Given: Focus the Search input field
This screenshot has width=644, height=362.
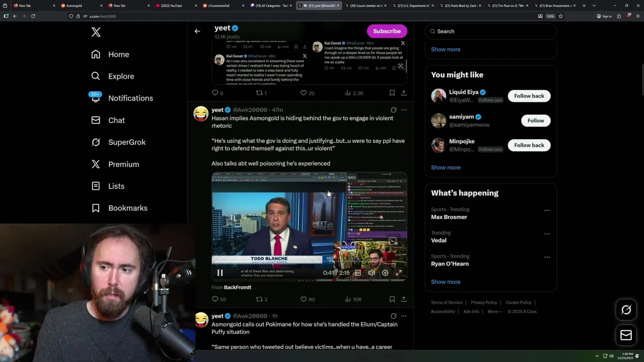Looking at the screenshot, I should [491, 31].
